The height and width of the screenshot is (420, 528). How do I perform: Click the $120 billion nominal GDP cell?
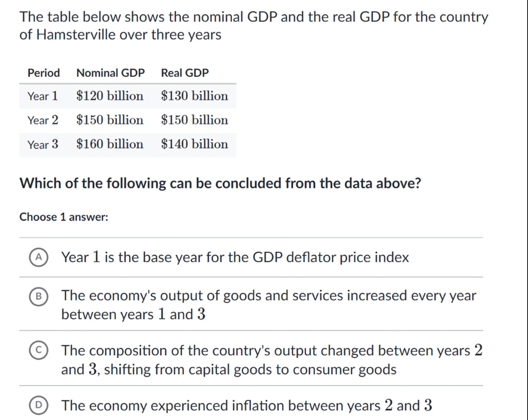(110, 96)
